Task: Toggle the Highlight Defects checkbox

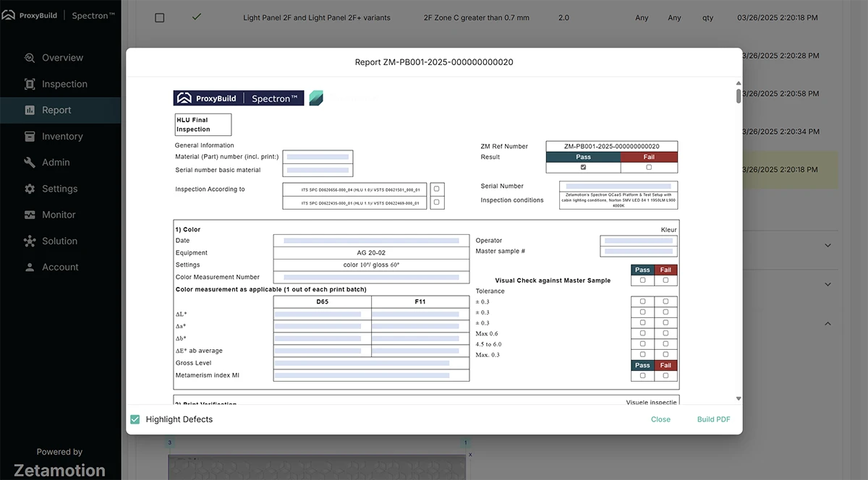Action: point(135,419)
